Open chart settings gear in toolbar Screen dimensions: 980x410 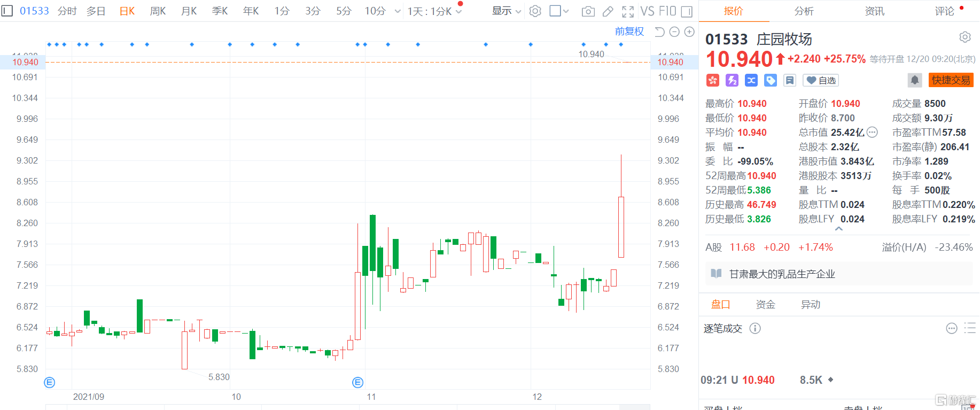(535, 11)
